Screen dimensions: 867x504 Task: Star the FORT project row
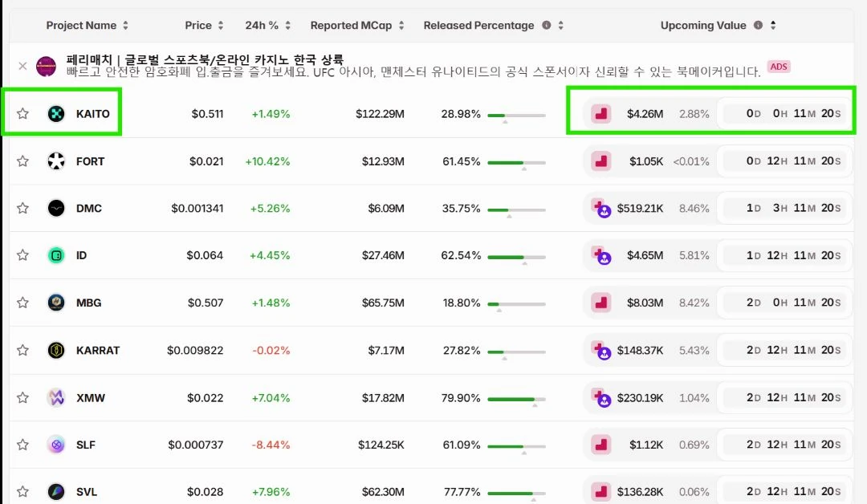click(22, 161)
